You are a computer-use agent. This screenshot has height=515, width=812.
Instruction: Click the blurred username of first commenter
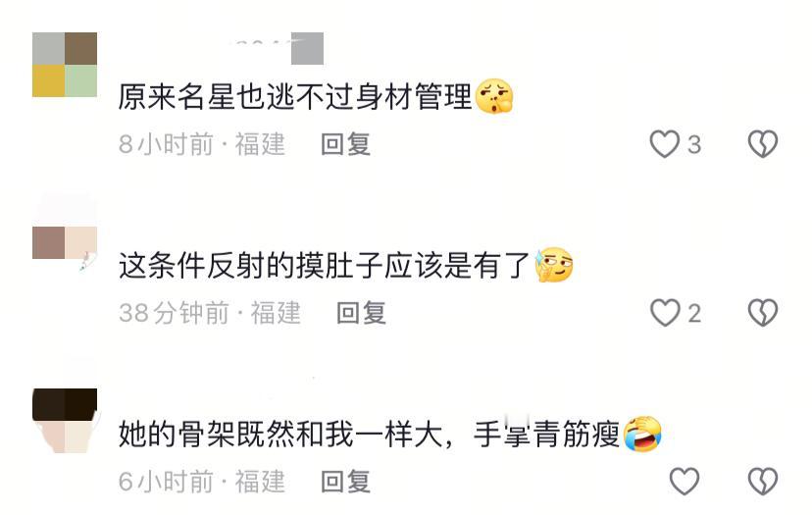point(279,48)
